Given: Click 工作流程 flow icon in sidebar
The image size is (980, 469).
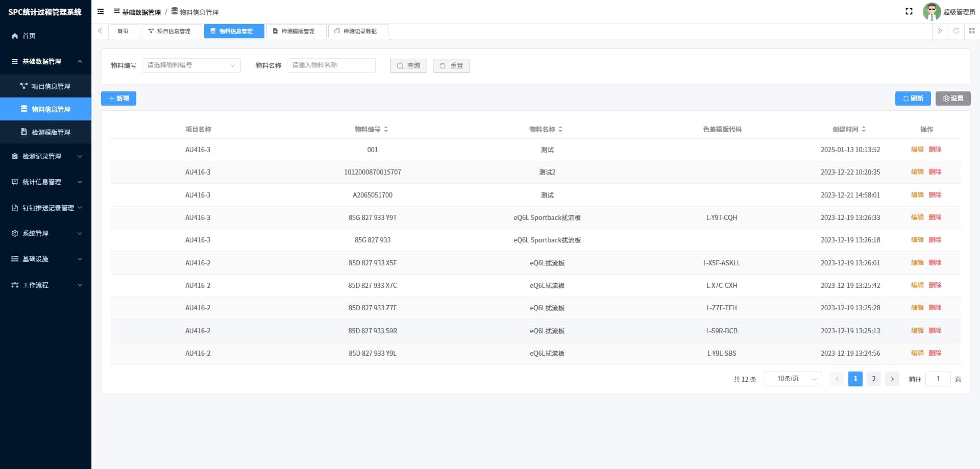Looking at the screenshot, I should (15, 285).
